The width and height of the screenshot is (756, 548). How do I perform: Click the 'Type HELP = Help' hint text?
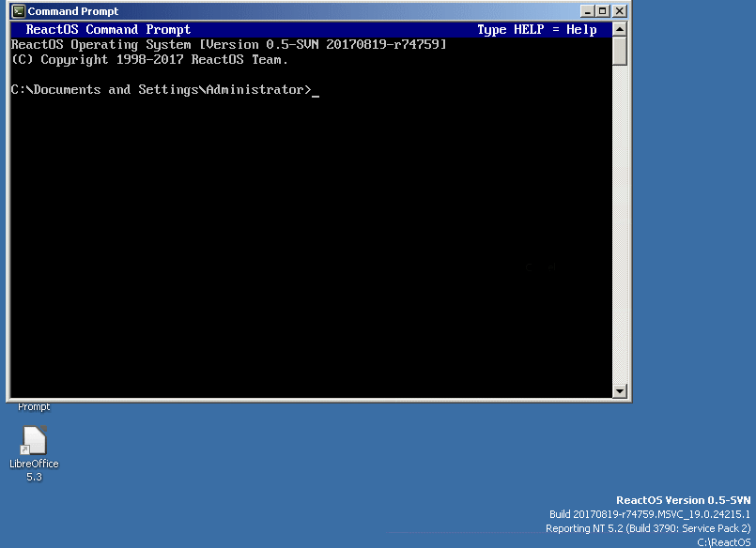[x=537, y=29]
